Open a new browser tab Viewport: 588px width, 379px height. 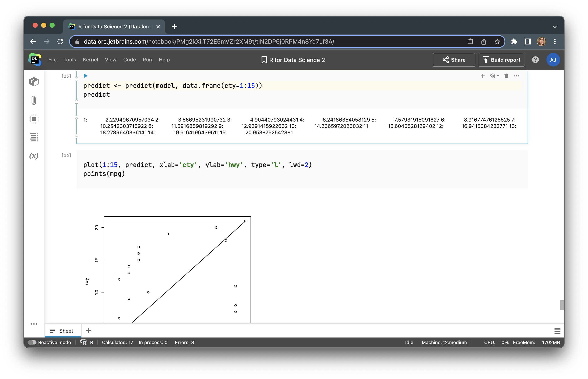click(x=174, y=27)
